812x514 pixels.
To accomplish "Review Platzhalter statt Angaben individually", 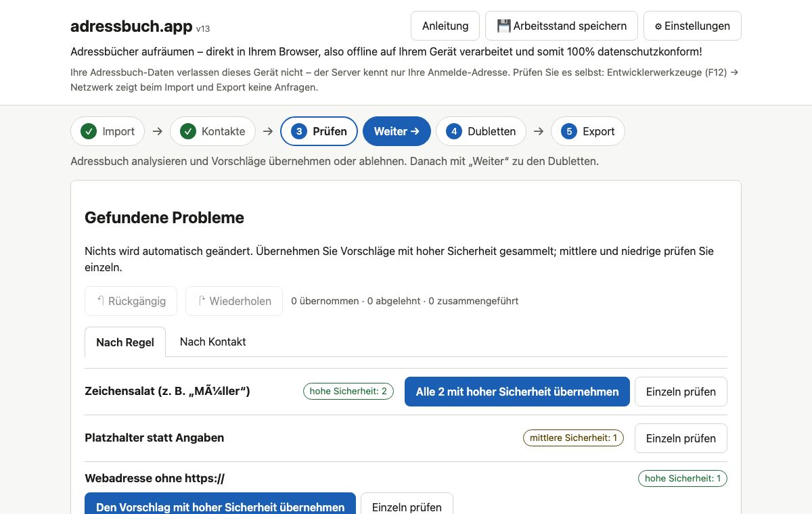I will click(681, 438).
